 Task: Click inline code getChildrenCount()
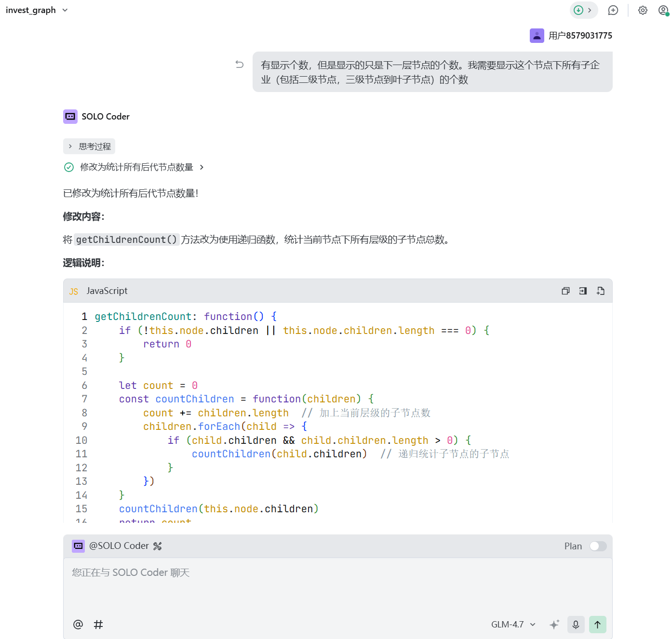click(x=127, y=240)
